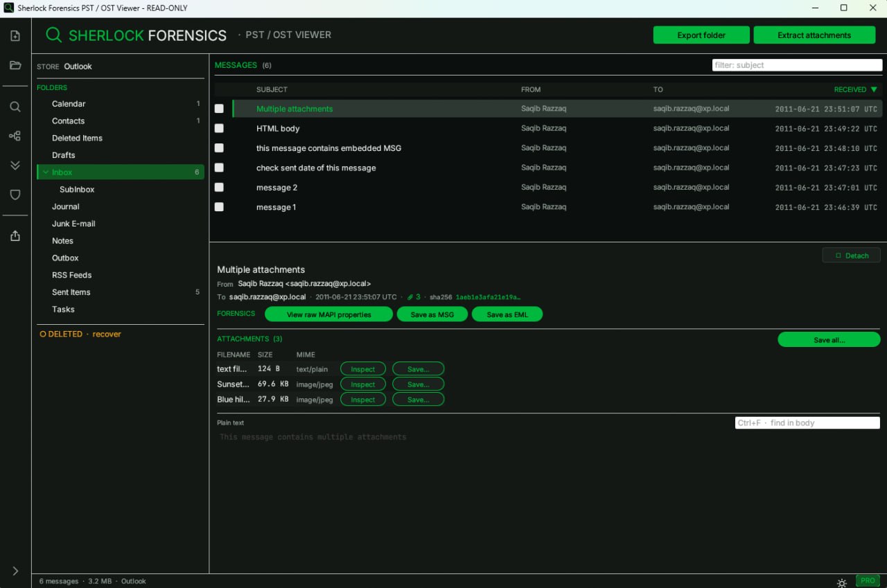Save the Sunset attachment
This screenshot has width=887, height=588.
418,384
